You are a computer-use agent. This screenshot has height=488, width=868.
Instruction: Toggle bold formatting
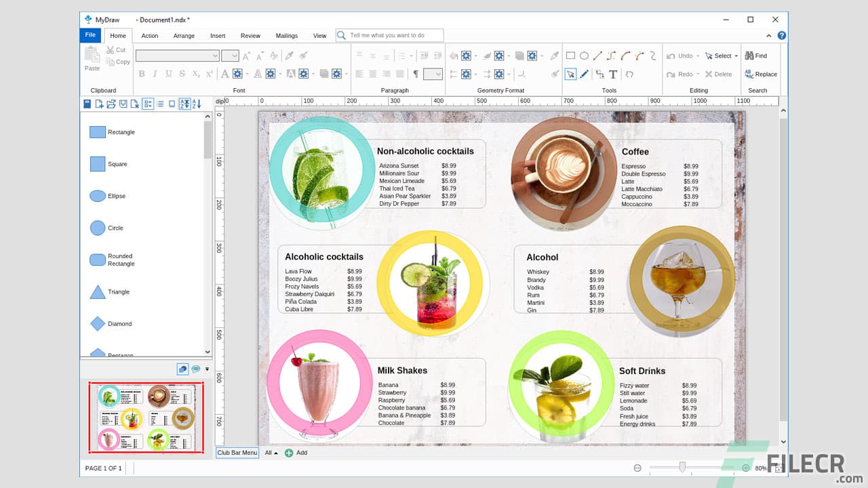(142, 73)
